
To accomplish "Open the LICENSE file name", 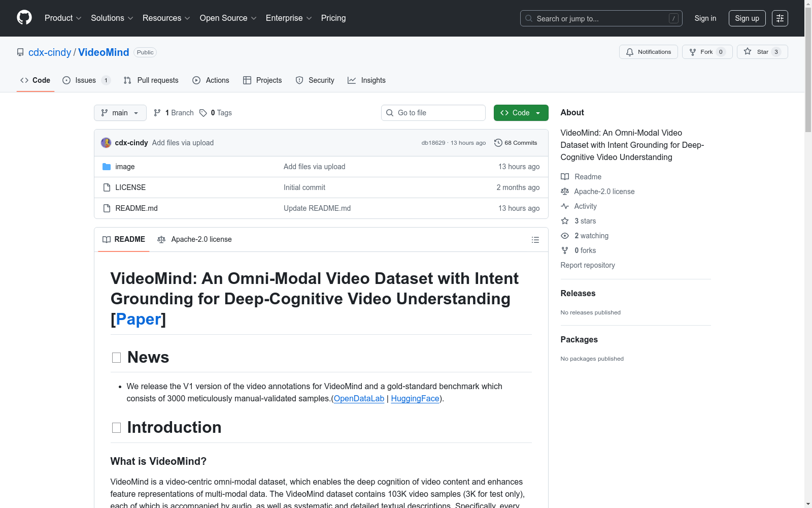I will (130, 187).
